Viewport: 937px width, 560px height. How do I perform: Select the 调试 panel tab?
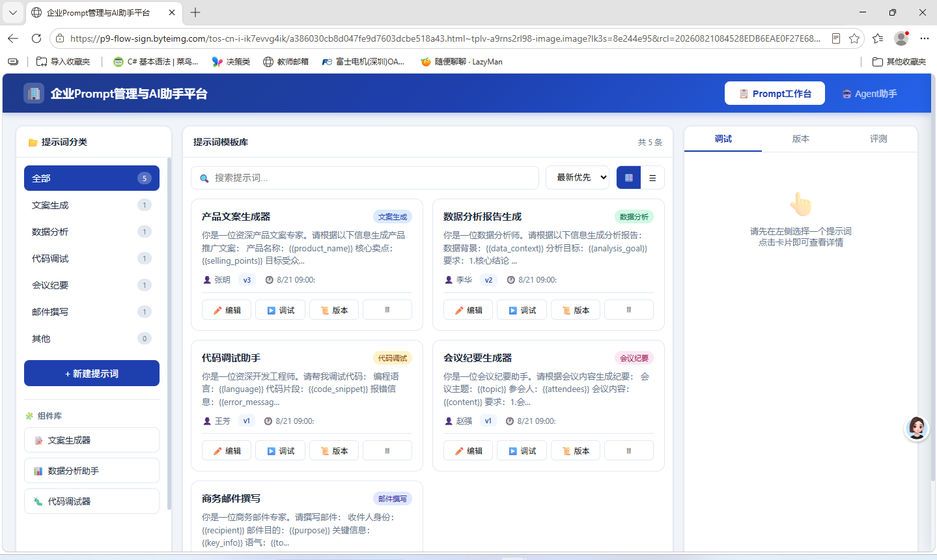pos(723,139)
